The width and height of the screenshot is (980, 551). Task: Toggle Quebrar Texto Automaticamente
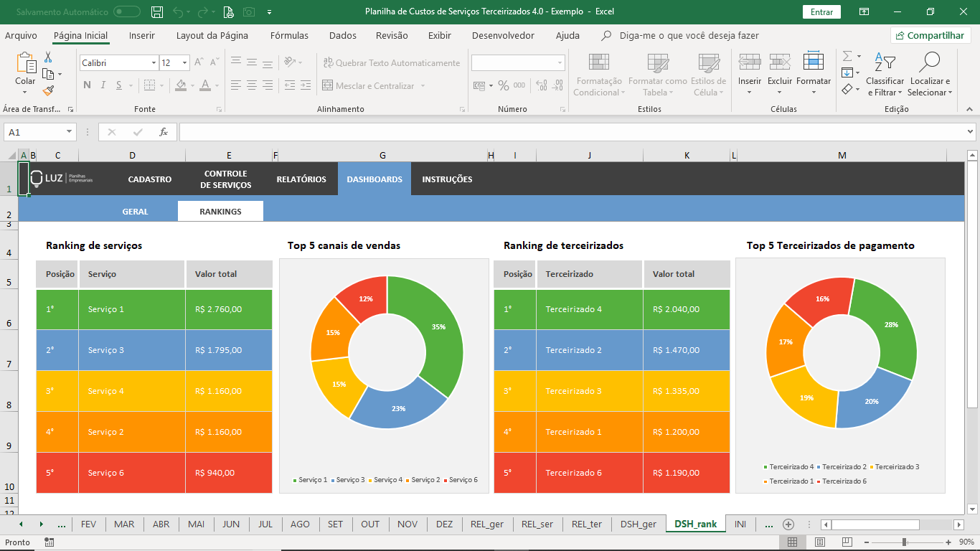click(391, 63)
